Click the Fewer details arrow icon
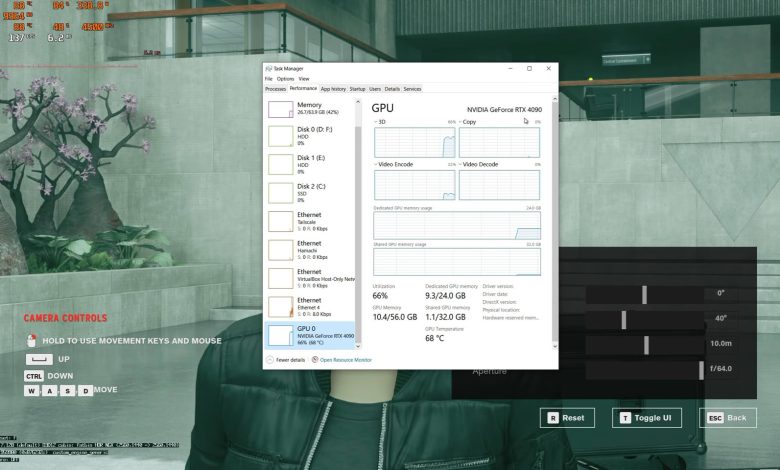The width and height of the screenshot is (780, 470). pos(270,360)
